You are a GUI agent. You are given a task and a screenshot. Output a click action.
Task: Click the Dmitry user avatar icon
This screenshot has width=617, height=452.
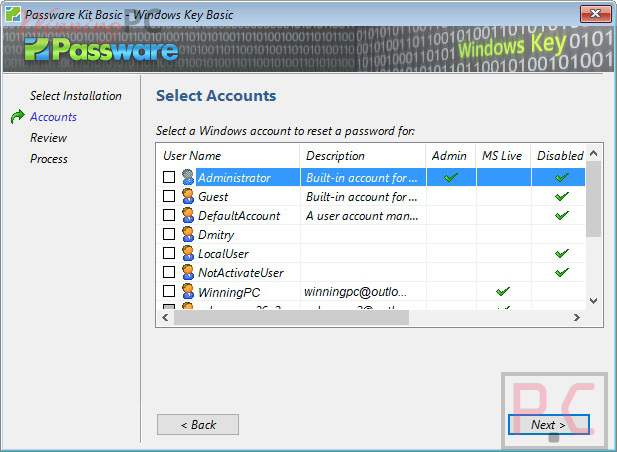click(188, 234)
